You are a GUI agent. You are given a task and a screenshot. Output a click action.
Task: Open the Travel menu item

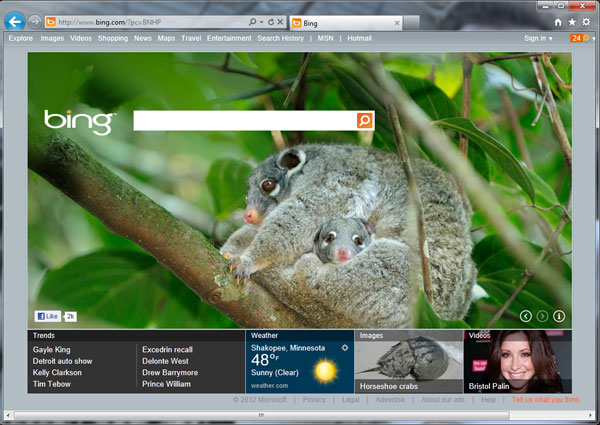(191, 38)
